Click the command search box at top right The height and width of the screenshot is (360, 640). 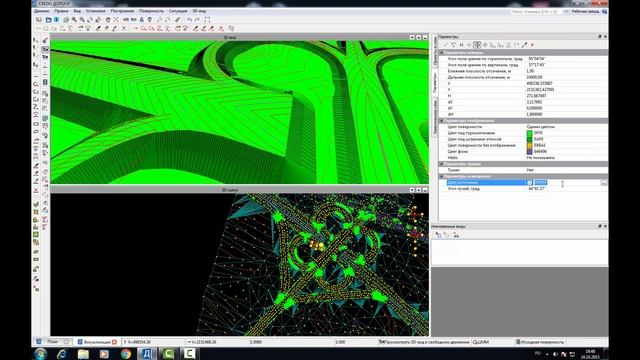(x=536, y=11)
